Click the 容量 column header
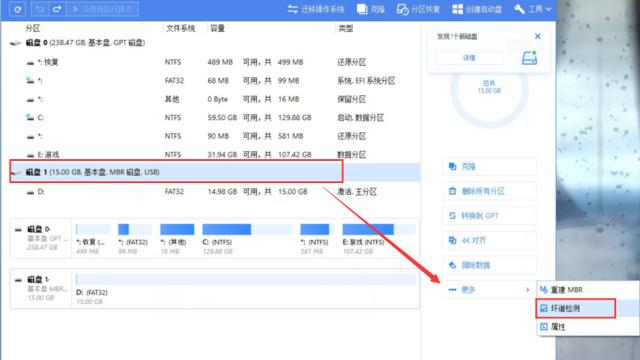This screenshot has height=360, width=640. click(218, 28)
